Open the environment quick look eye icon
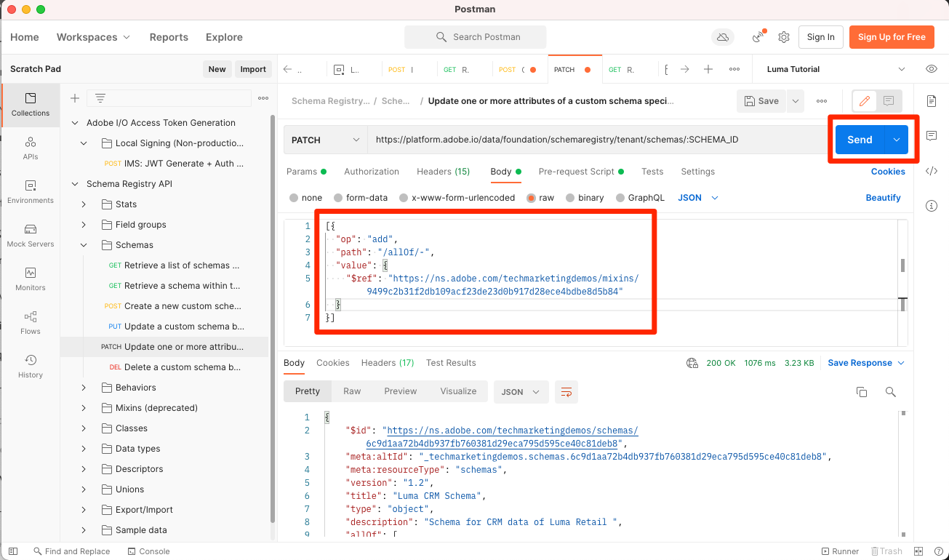The width and height of the screenshot is (949, 560). click(932, 69)
